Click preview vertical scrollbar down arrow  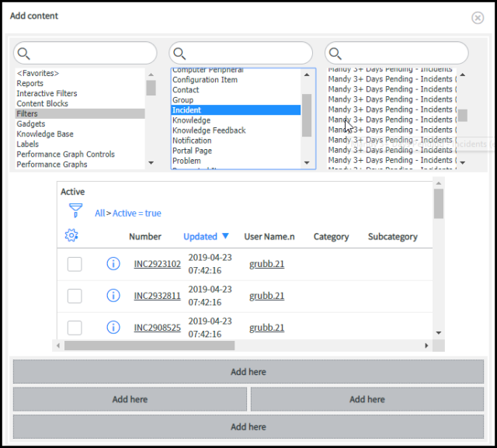coord(439,333)
